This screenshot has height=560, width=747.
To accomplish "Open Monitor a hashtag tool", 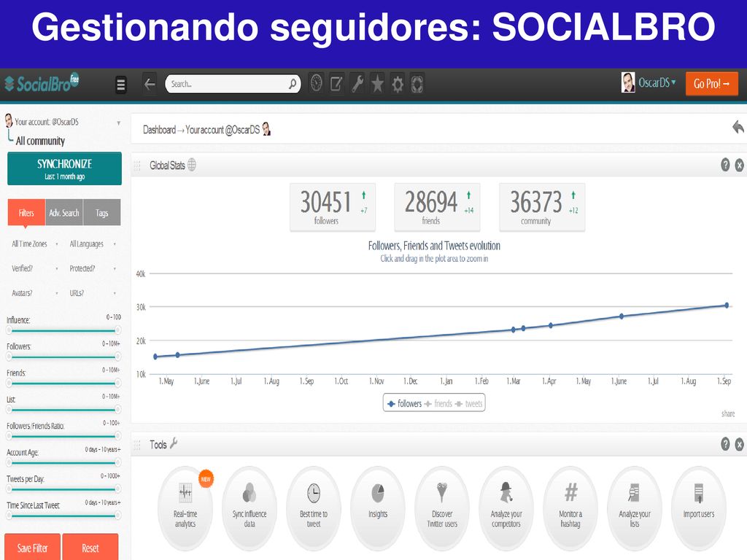I will pyautogui.click(x=570, y=508).
